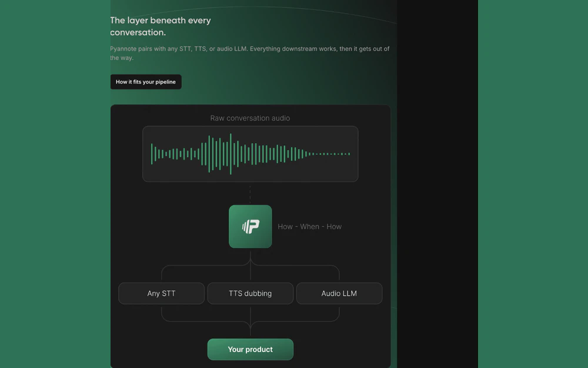Click the green "Your product" button

(250, 349)
